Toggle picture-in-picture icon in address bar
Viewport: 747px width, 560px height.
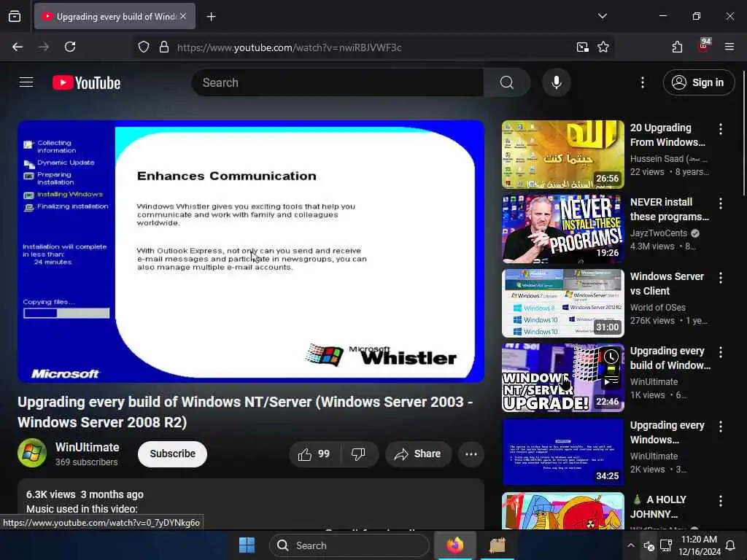coord(582,47)
